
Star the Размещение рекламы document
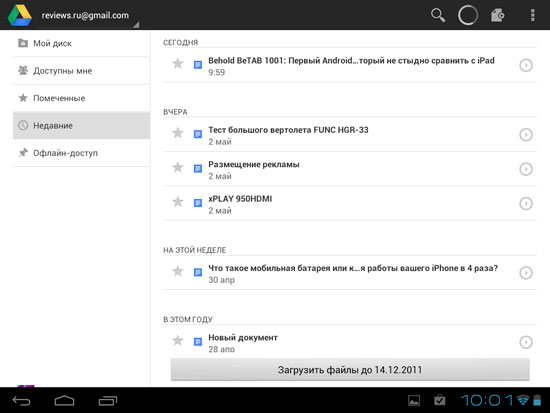pos(178,167)
